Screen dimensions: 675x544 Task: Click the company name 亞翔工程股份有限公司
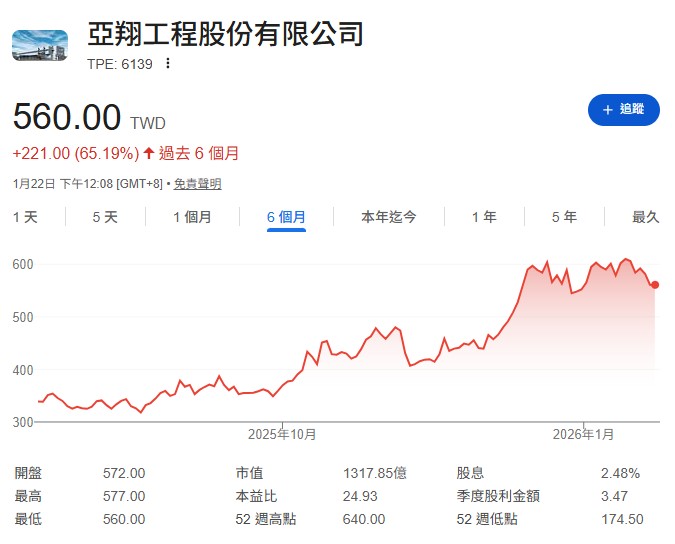[226, 34]
